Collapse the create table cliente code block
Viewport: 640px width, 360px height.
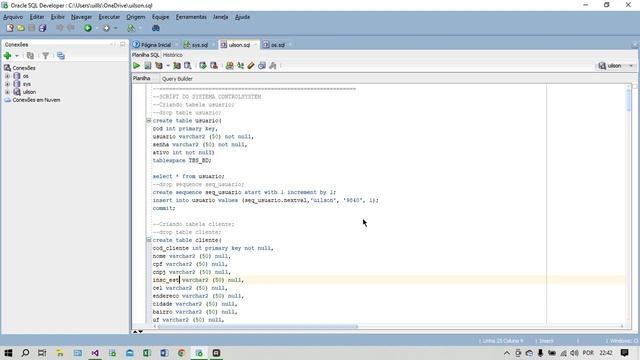149,240
